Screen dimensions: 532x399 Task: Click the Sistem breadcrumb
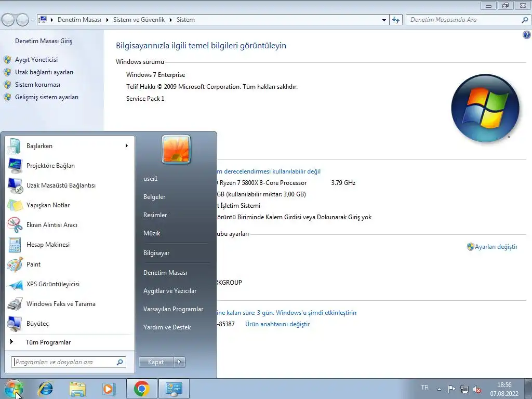click(x=185, y=20)
